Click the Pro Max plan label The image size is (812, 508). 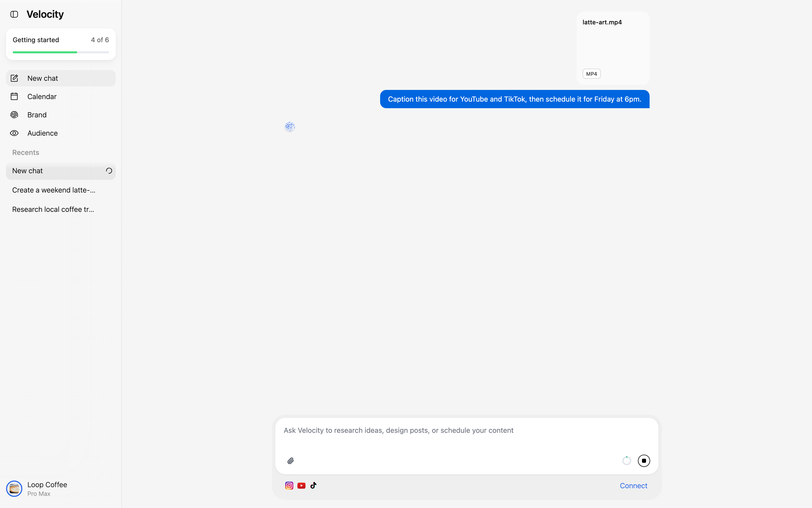(39, 494)
